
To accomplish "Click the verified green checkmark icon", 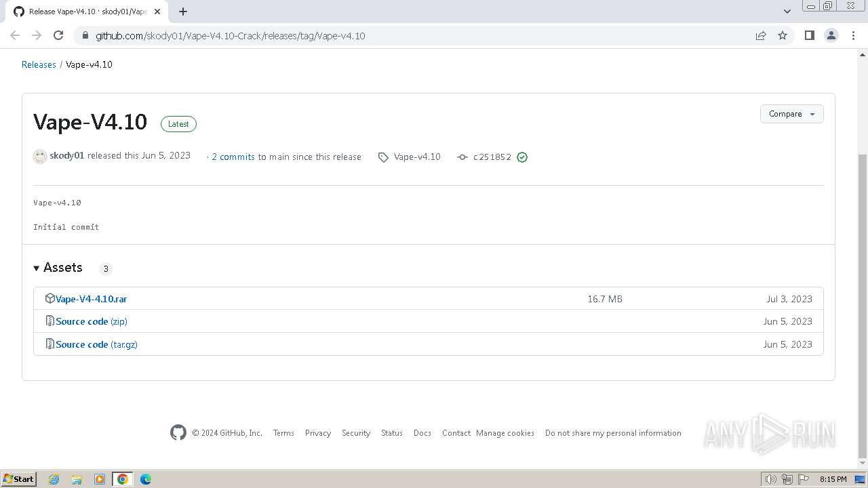I will coord(522,157).
